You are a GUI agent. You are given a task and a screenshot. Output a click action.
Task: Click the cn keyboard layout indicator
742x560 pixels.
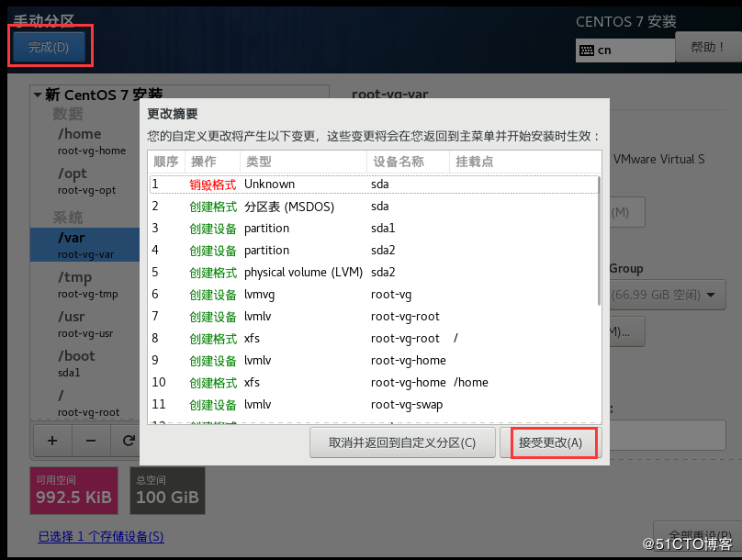click(625, 50)
